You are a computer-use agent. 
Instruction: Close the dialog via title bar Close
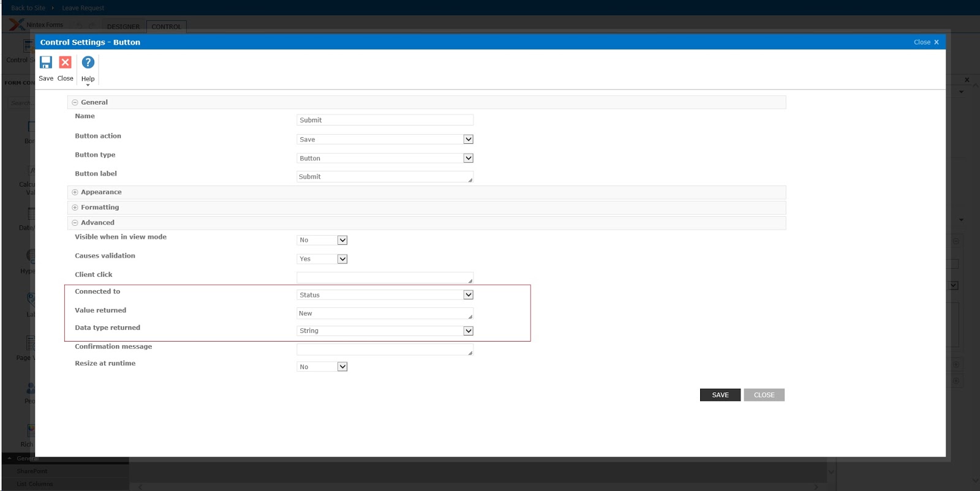926,42
